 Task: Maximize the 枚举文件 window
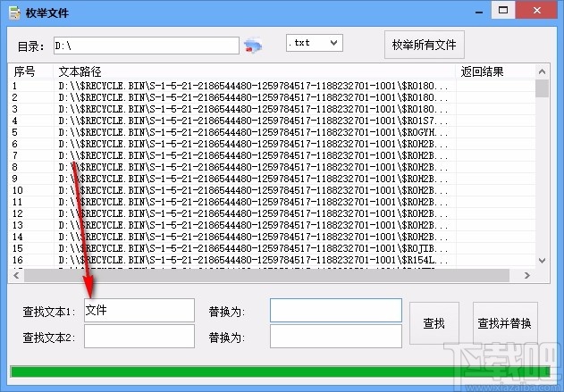coord(503,10)
